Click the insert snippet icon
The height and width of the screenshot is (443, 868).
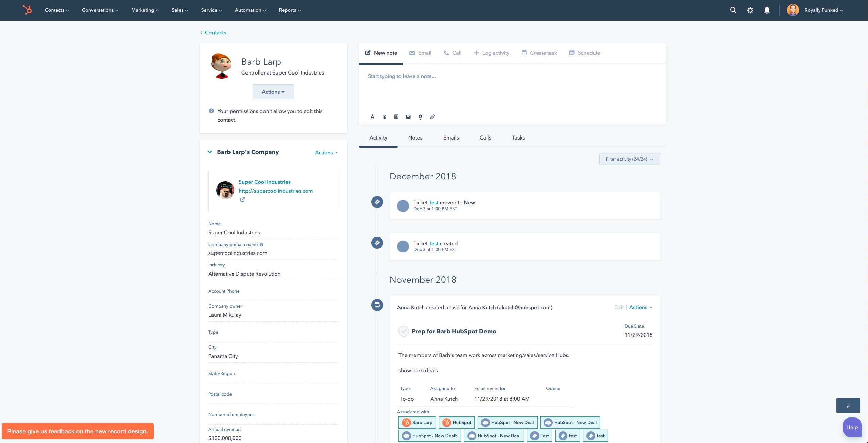coord(396,117)
